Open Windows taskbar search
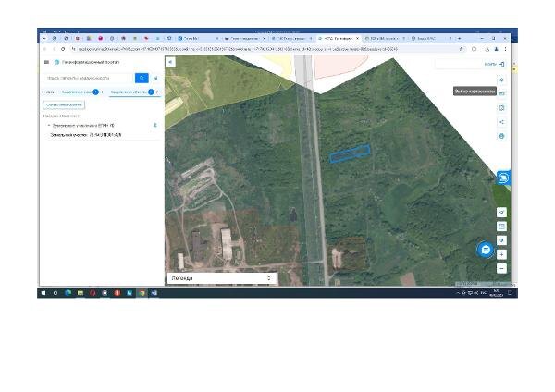The width and height of the screenshot is (555, 392). pyautogui.click(x=55, y=293)
